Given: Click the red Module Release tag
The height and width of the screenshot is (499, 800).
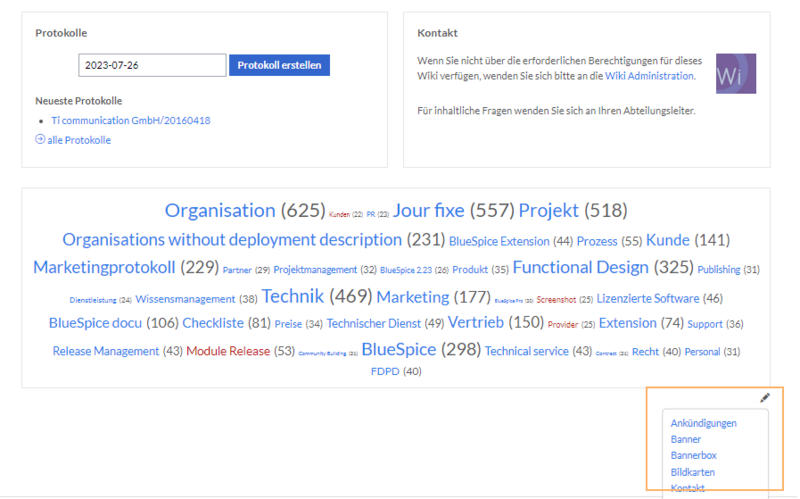Looking at the screenshot, I should 228,351.
